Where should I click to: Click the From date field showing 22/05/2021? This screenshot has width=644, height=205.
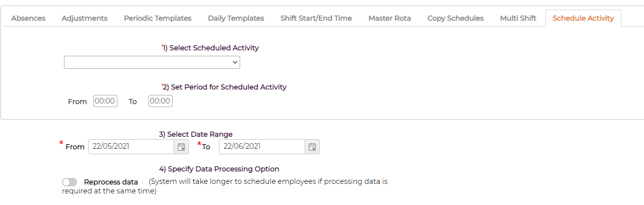point(131,147)
